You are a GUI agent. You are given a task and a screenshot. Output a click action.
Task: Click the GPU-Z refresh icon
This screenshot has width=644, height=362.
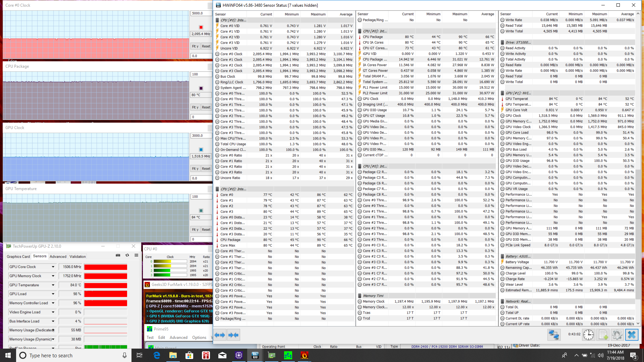point(127,255)
